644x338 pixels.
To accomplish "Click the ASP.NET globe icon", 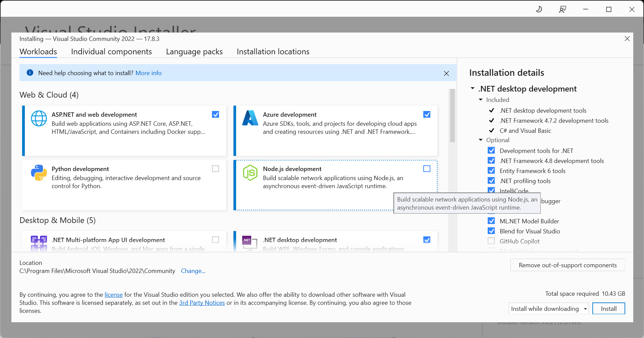I will point(39,118).
